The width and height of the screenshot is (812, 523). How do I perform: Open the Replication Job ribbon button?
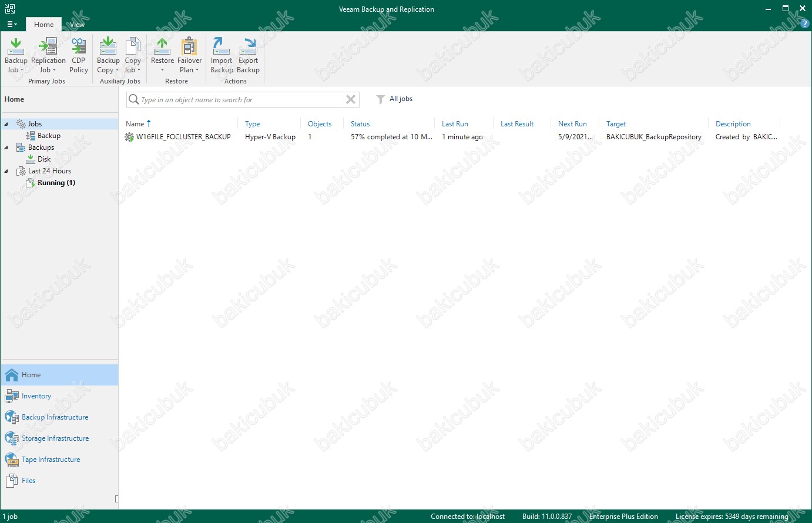pos(48,55)
